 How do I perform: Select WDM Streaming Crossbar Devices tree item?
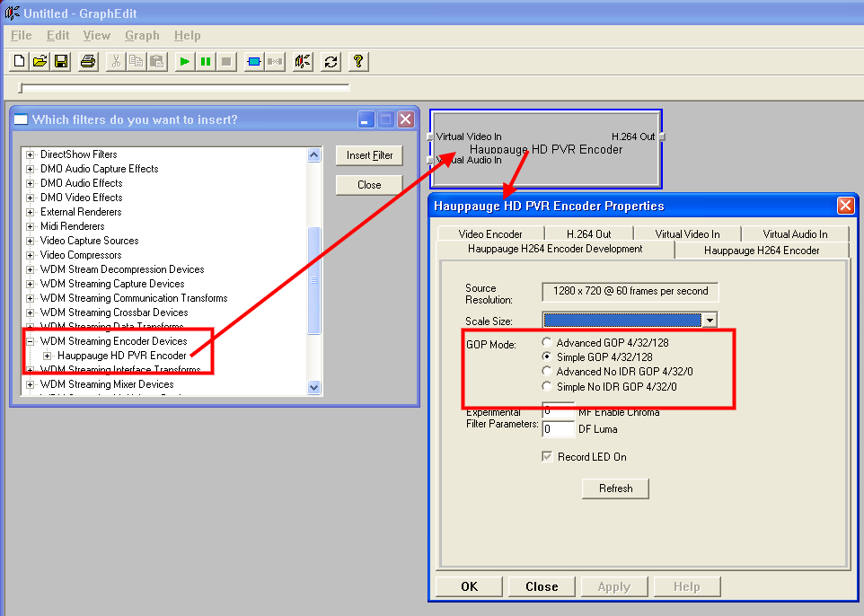click(x=114, y=312)
